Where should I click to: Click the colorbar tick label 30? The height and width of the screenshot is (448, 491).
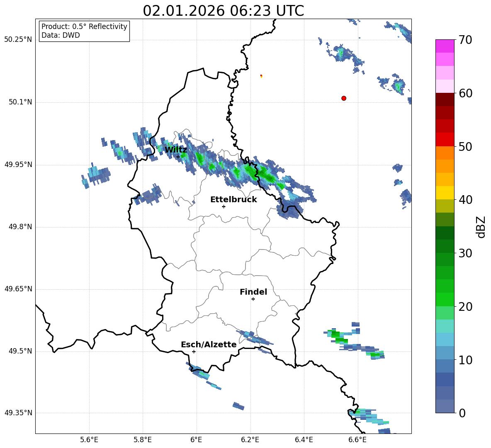pyautogui.click(x=465, y=253)
